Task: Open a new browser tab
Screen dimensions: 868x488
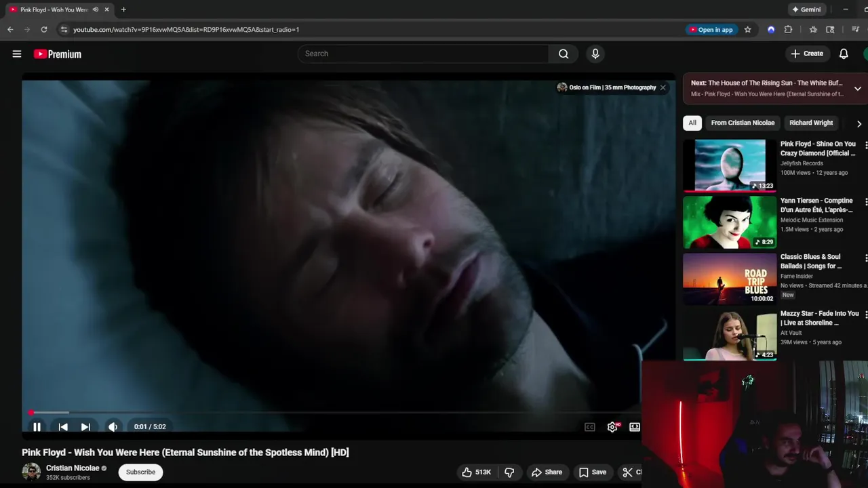Action: pos(123,9)
